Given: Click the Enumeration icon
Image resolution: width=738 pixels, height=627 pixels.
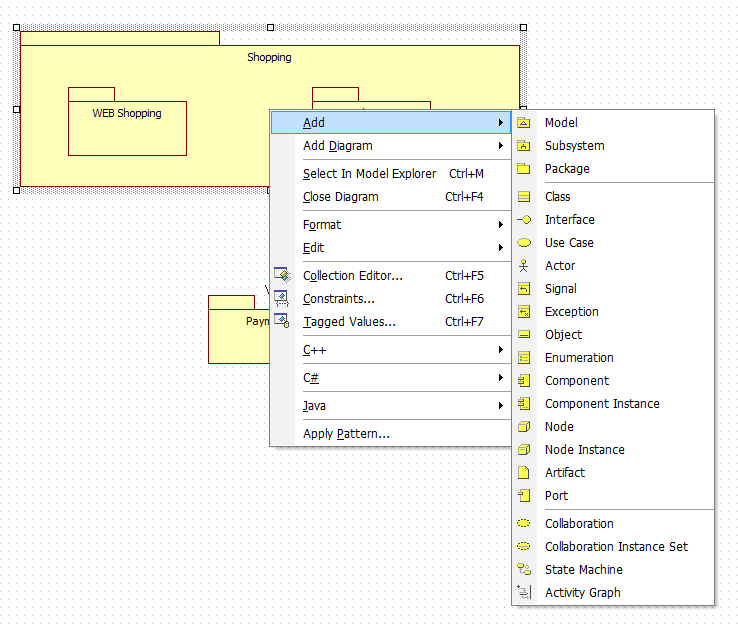Looking at the screenshot, I should pyautogui.click(x=524, y=358).
